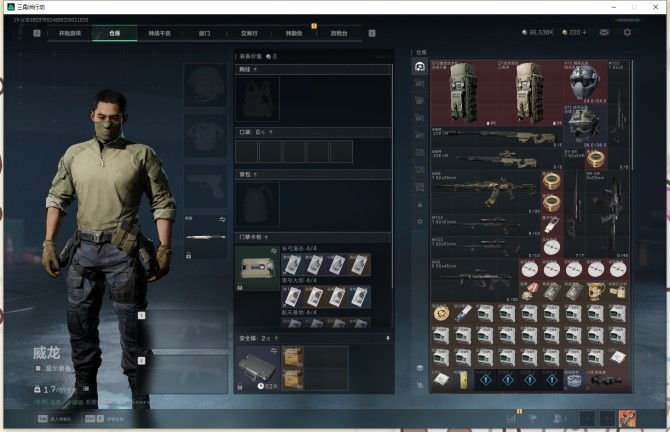Switch to the 交易行 tab

[249, 33]
